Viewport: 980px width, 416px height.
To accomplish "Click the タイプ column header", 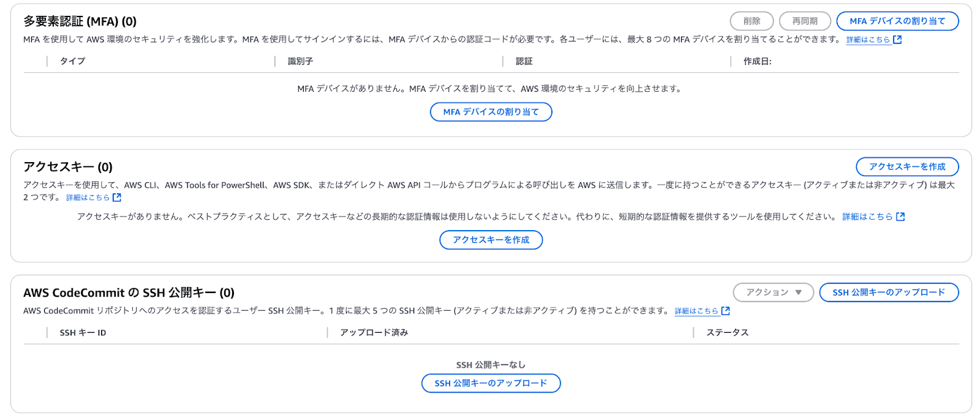I will tap(72, 61).
